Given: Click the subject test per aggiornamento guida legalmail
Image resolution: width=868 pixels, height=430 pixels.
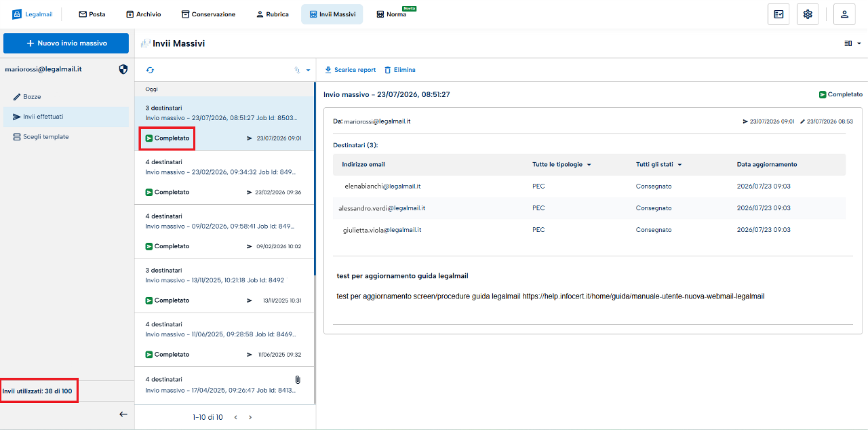Looking at the screenshot, I should pos(402,276).
